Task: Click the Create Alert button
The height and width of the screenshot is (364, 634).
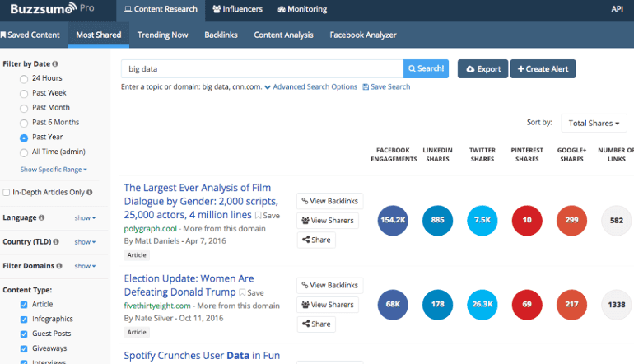Action: click(543, 68)
